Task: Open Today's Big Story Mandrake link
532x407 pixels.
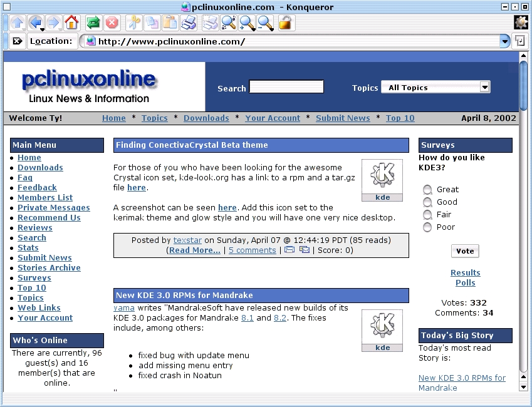Action: pyautogui.click(x=462, y=383)
